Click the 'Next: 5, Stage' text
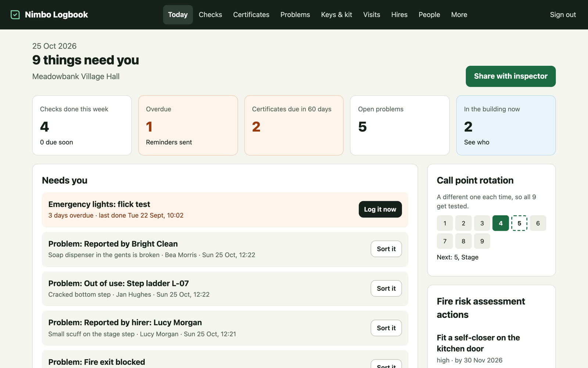Image resolution: width=588 pixels, height=368 pixels. [458, 257]
